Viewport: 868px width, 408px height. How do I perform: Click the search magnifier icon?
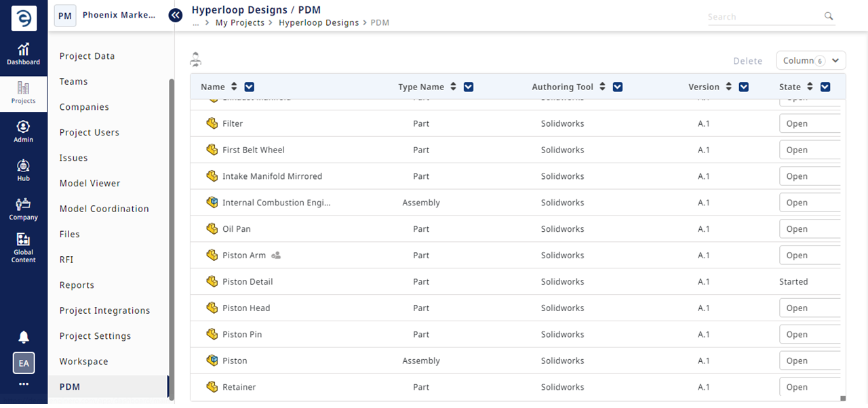pyautogui.click(x=829, y=16)
